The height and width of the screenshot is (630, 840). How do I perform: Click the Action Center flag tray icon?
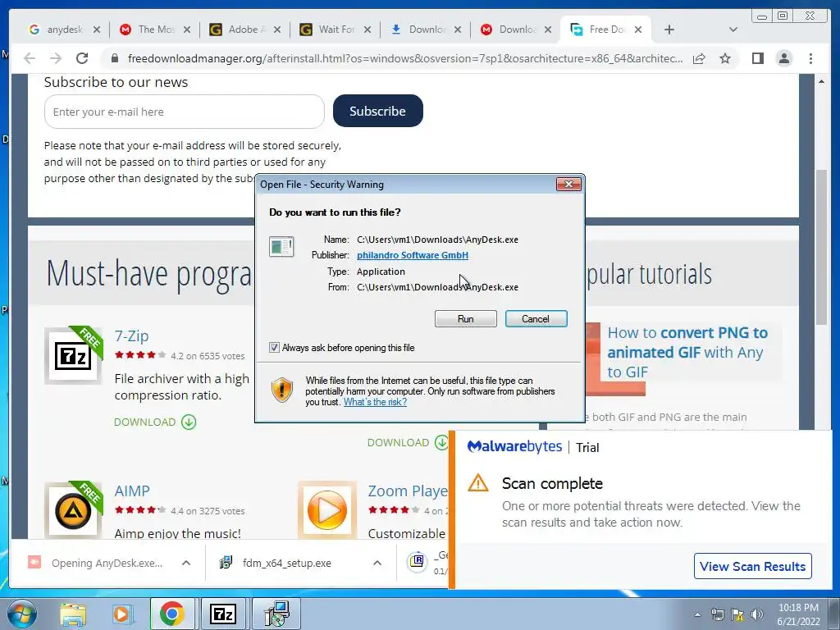737,614
